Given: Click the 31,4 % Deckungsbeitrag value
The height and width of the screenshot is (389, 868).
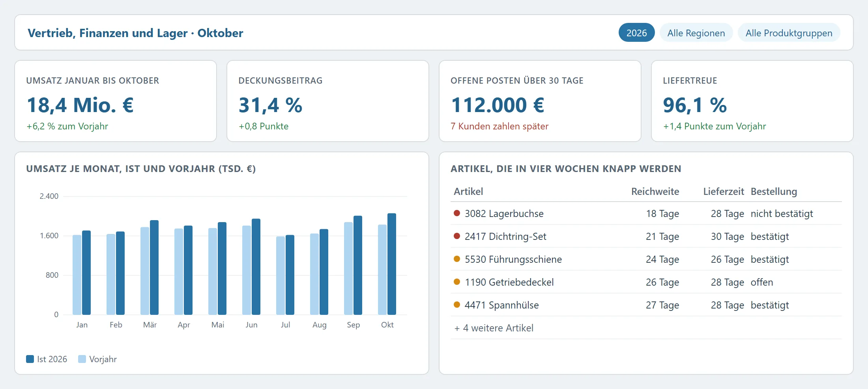Looking at the screenshot, I should tap(270, 105).
